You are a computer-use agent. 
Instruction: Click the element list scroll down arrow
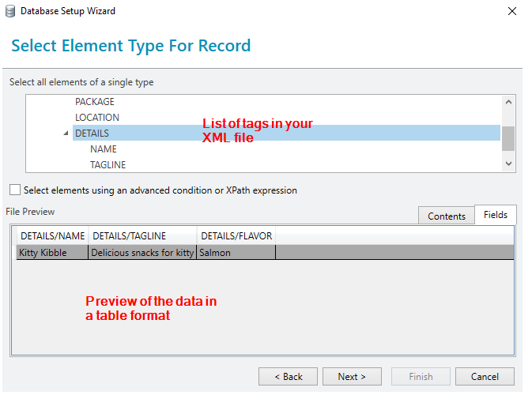click(508, 164)
